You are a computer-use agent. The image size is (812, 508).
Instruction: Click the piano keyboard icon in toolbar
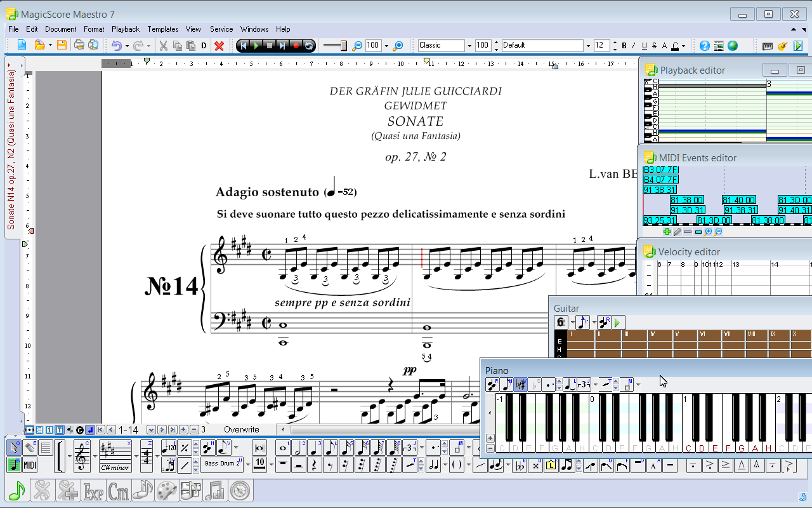pyautogui.click(x=768, y=46)
